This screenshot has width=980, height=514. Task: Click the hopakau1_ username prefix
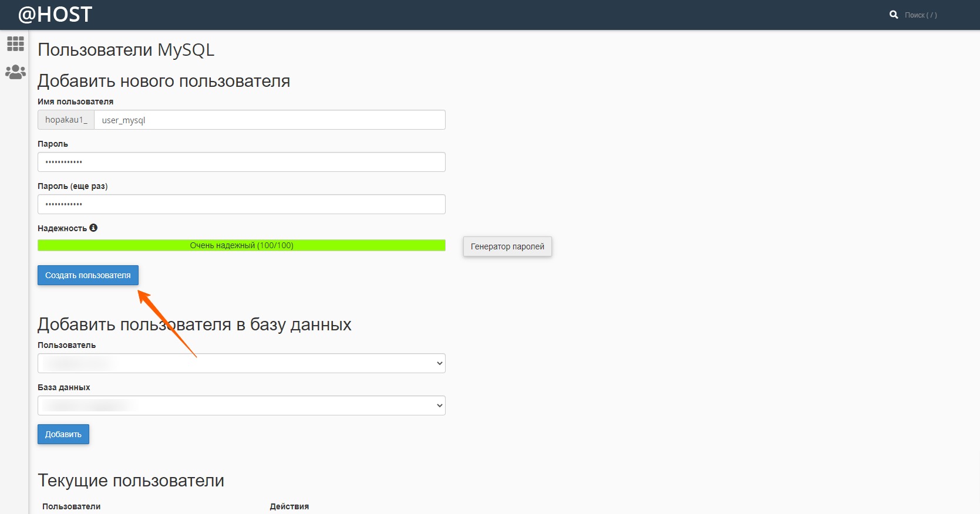[x=66, y=120]
